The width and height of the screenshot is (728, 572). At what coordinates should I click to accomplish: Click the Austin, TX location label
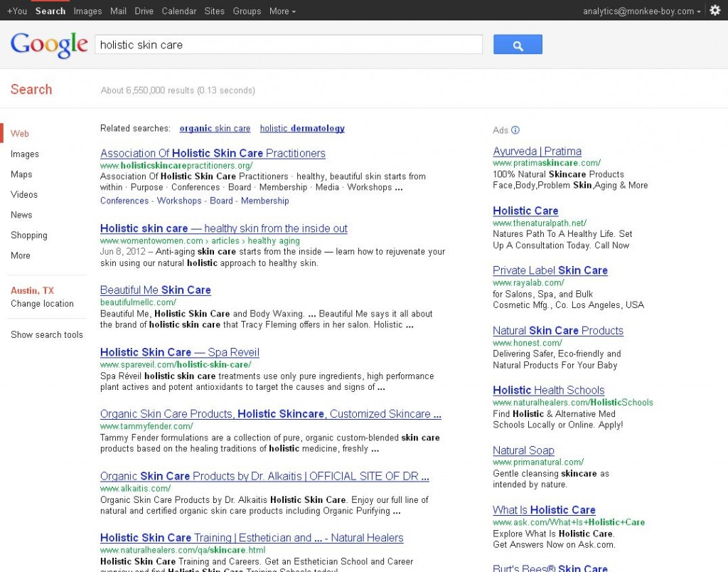click(x=33, y=290)
